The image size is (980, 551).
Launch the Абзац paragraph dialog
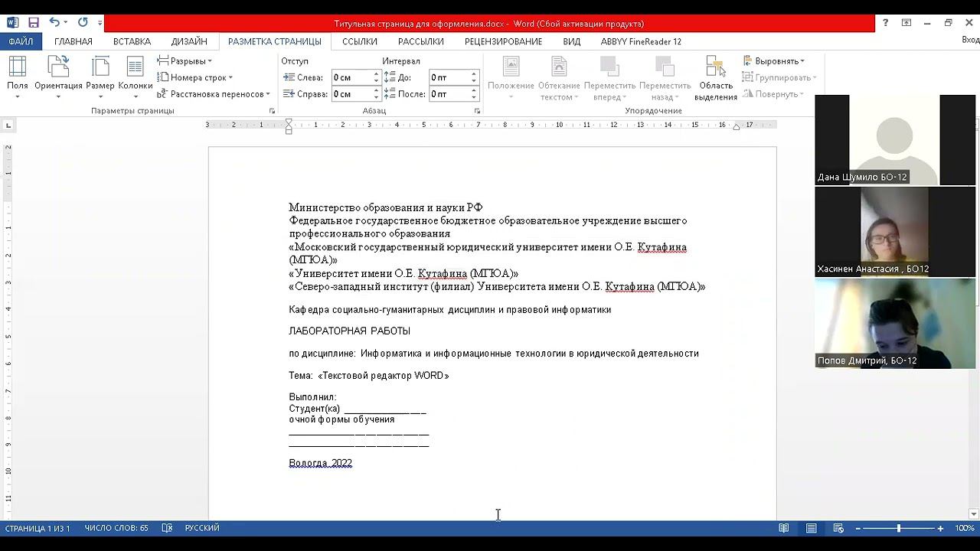point(477,111)
